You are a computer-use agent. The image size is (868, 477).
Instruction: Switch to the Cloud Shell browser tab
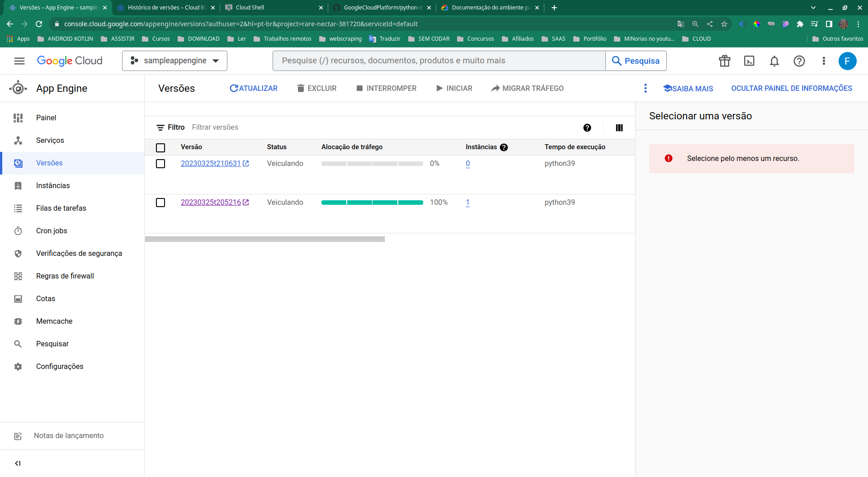tap(271, 8)
